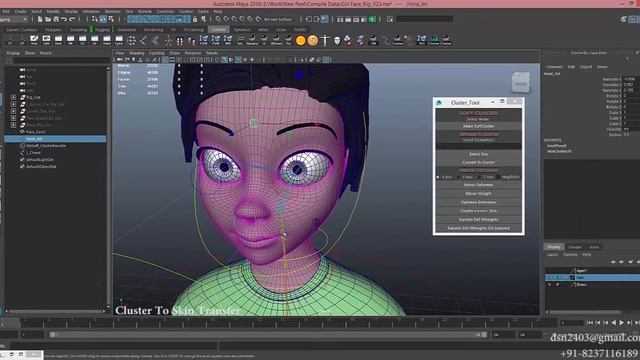
Task: Click the render current frame icon
Action: [x=348, y=19]
